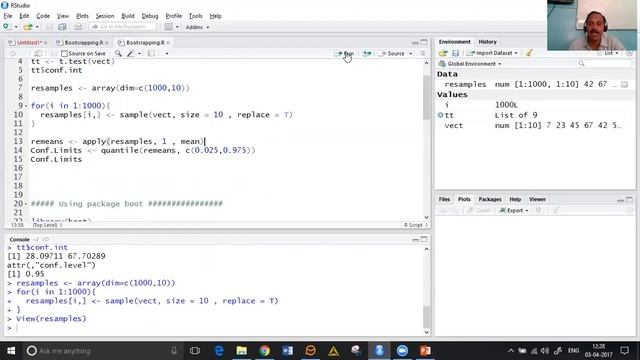This screenshot has height=360, width=640.
Task: Click the code tools wand icon
Action: [131, 53]
